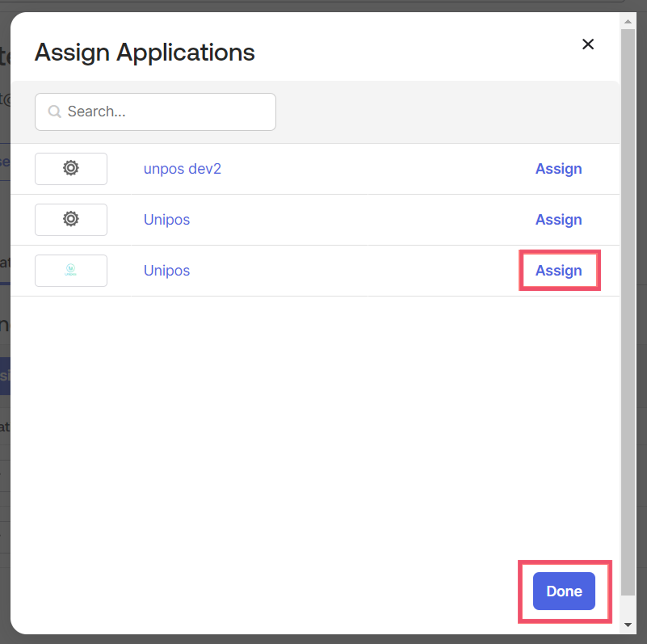Click the gear icon box for unpos dev2
Screen dimensions: 647x644
(x=71, y=169)
